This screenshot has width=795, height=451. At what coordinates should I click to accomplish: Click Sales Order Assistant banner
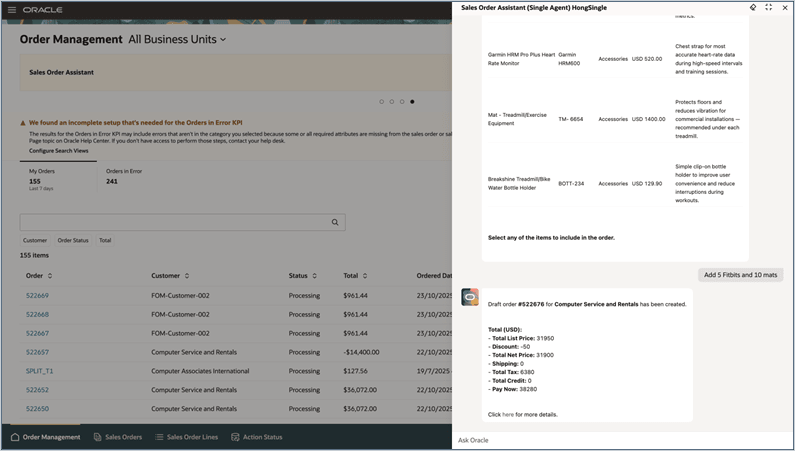pos(236,72)
